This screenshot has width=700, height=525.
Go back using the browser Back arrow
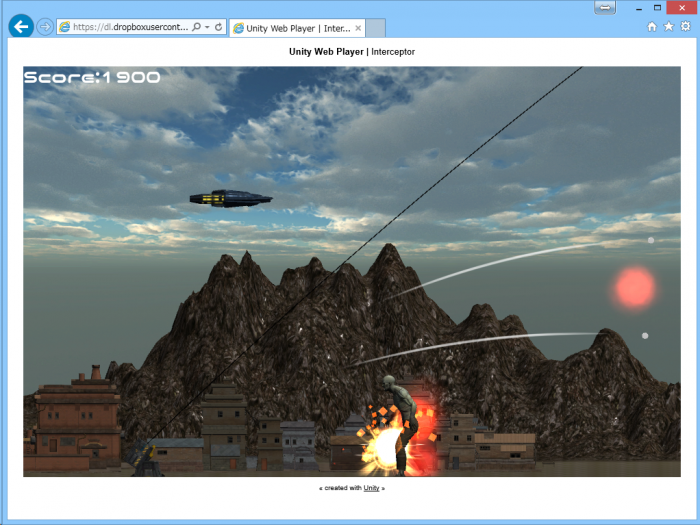coord(21,27)
